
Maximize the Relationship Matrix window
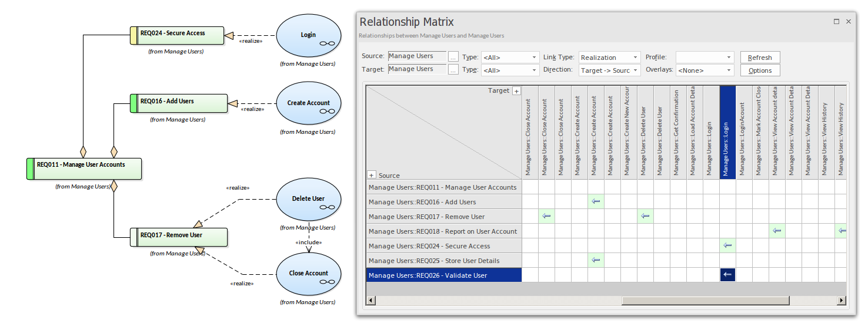click(836, 21)
